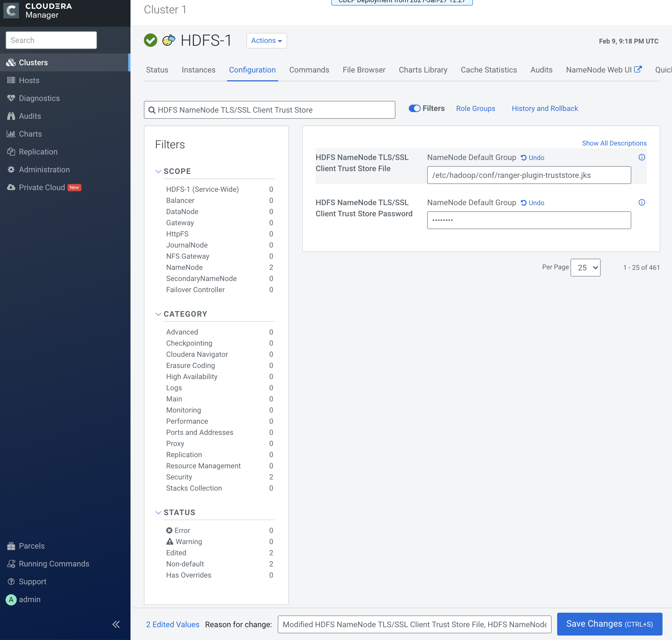Filter by Ports and Addresses category
The height and width of the screenshot is (640, 672).
[219, 433]
